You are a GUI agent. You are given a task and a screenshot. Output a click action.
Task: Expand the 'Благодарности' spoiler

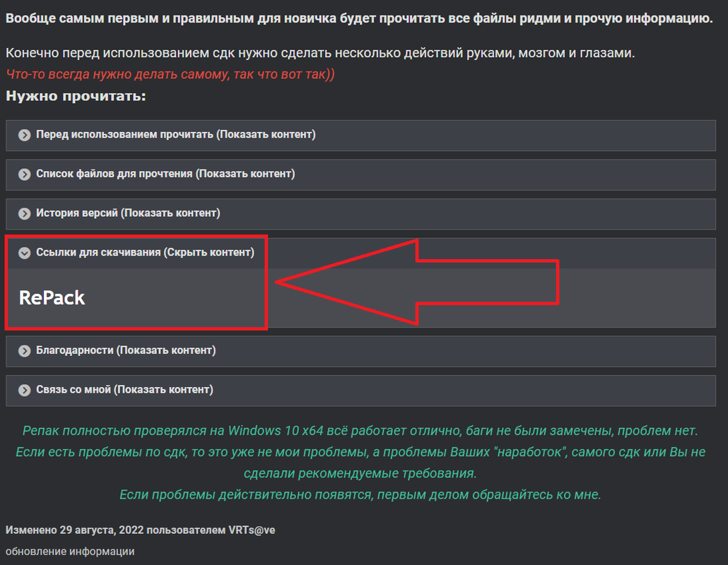[360, 351]
